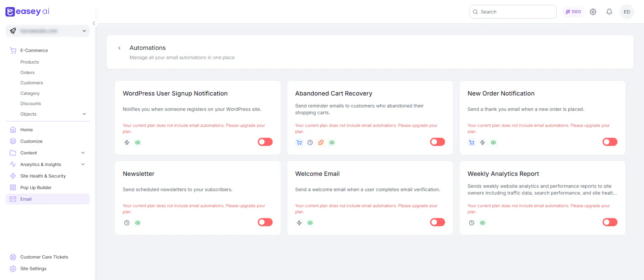Open the ED user avatar menu
The image size is (644, 280).
(627, 12)
